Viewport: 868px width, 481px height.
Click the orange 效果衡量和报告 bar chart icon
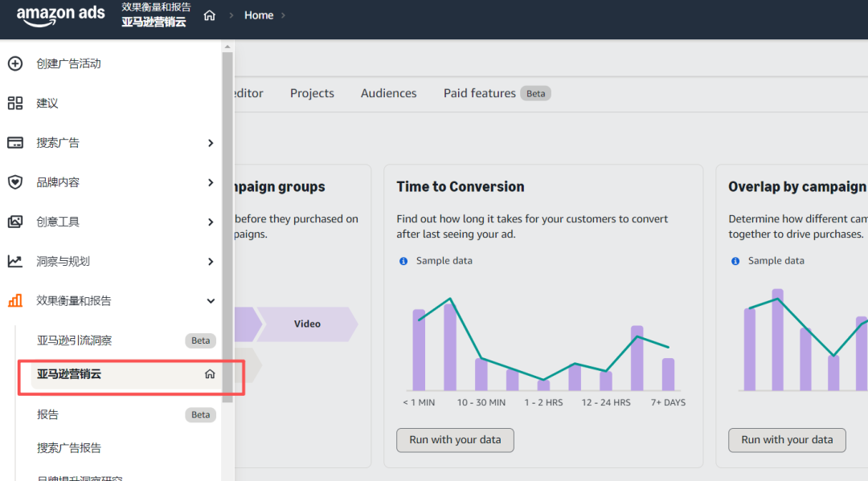click(15, 301)
